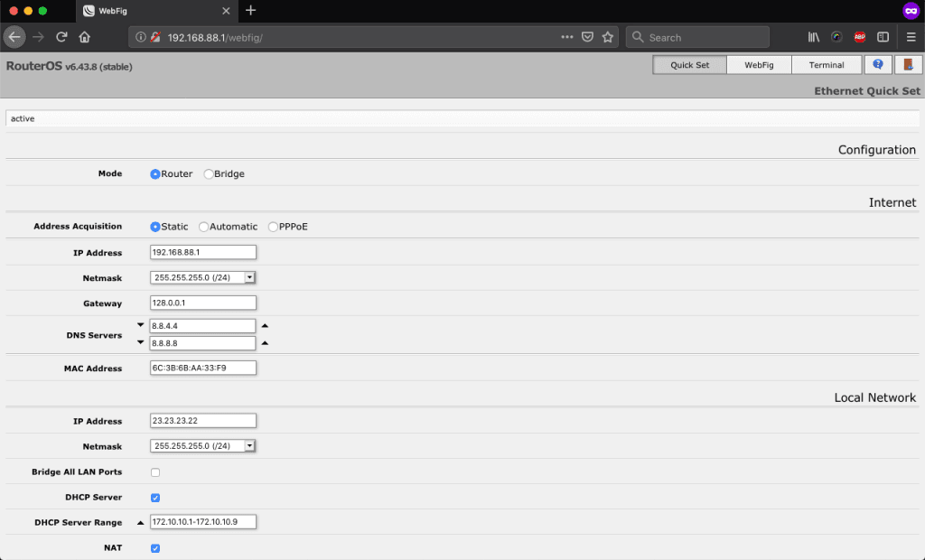This screenshot has height=560, width=925.
Task: Select Bridge mode
Action: pos(209,174)
